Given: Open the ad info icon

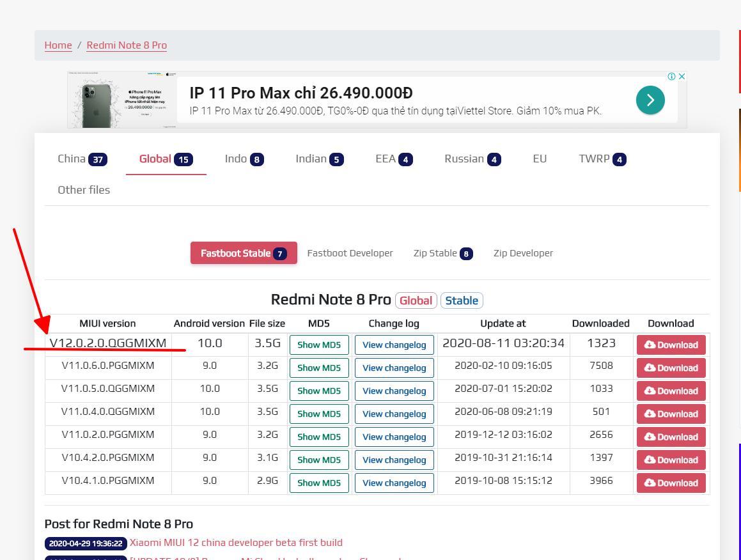Looking at the screenshot, I should (671, 76).
